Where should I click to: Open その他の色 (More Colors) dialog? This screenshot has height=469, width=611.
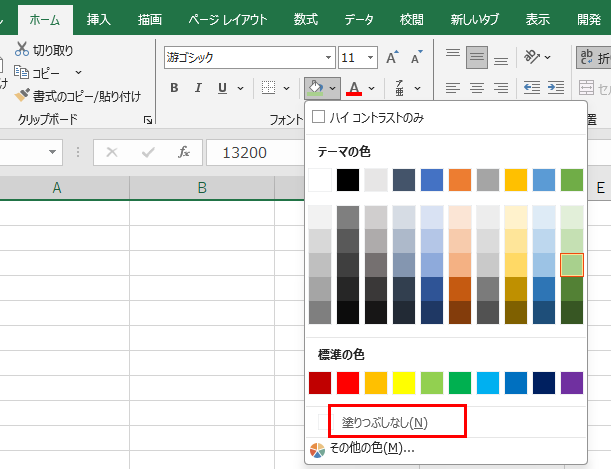[x=373, y=448]
